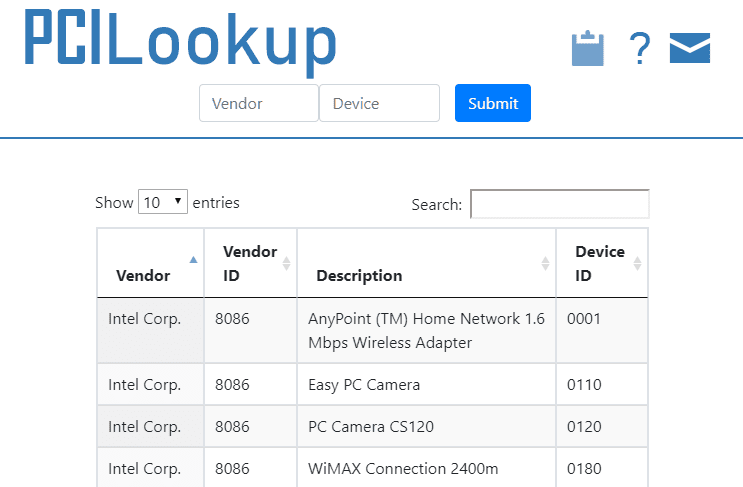Select device ID 0180 cell
Viewport: 743px width, 487px height.
click(x=602, y=468)
